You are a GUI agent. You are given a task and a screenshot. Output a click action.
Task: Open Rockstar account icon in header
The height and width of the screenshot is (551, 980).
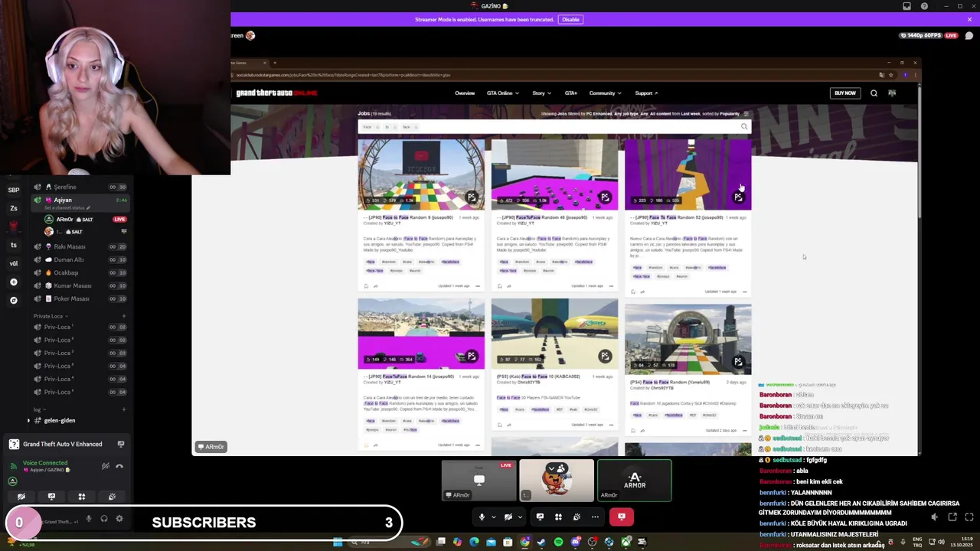click(x=892, y=93)
